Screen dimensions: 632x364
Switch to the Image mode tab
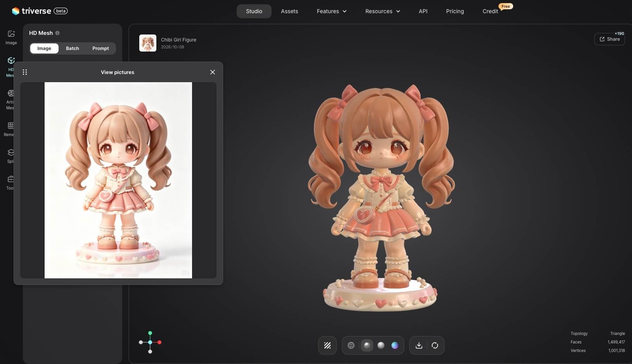[x=44, y=48]
